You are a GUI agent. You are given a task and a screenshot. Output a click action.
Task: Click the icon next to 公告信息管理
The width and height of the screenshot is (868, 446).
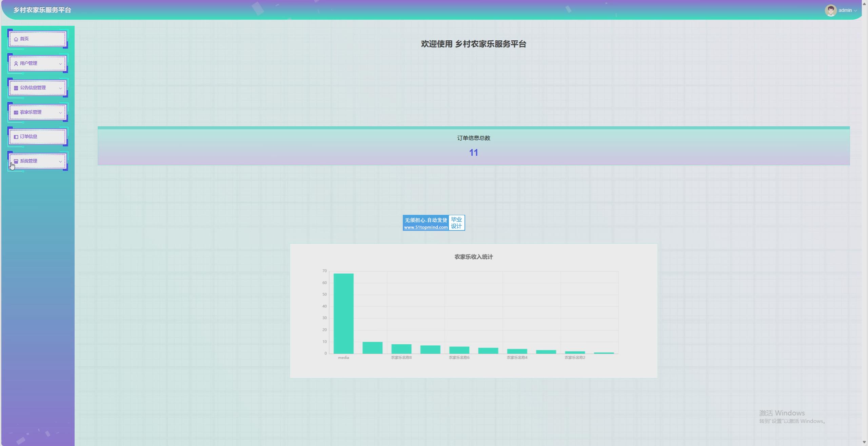tap(16, 88)
